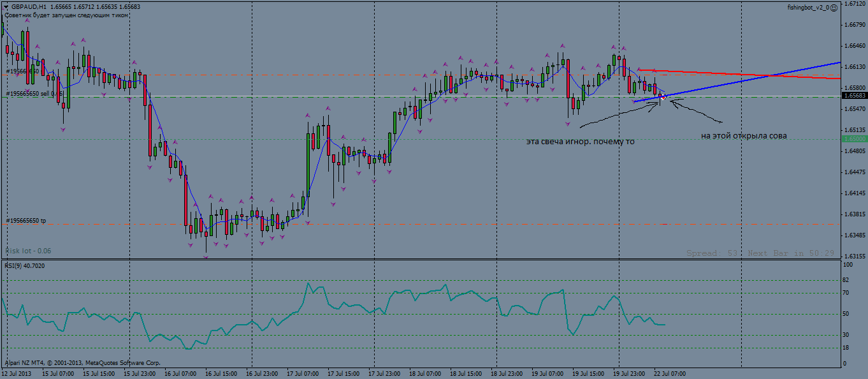Click the 16 Jul 07:00 time label

click(180, 373)
